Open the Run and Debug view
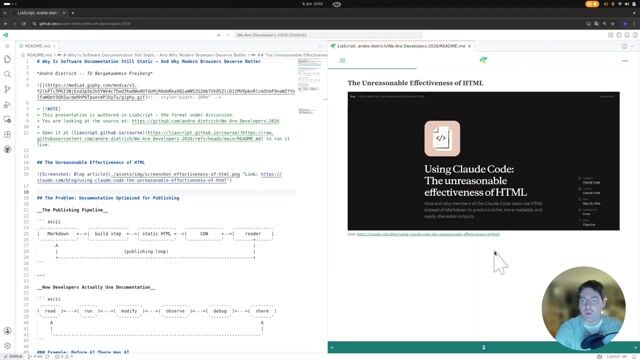 click(7, 104)
